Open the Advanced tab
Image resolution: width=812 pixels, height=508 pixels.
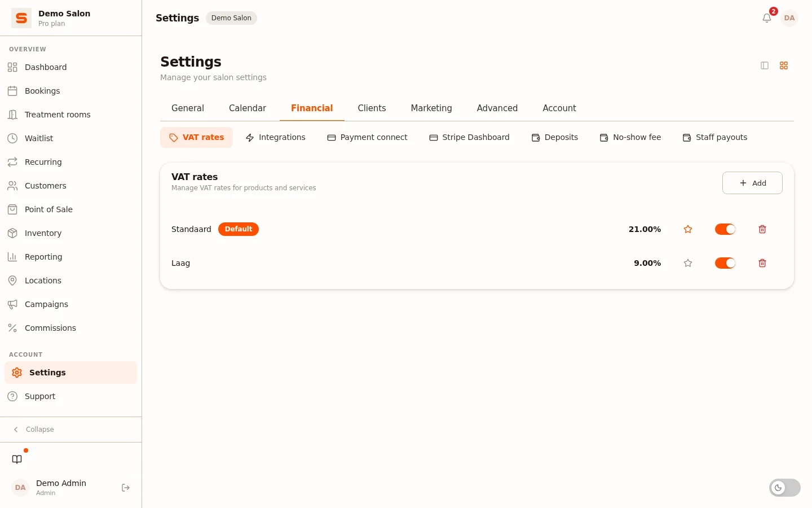497,108
